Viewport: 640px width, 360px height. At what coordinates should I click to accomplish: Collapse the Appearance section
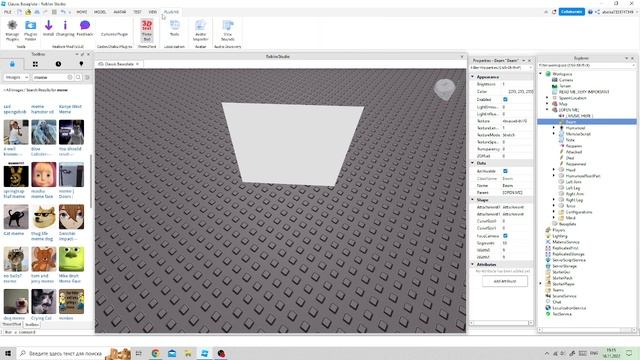(x=473, y=77)
